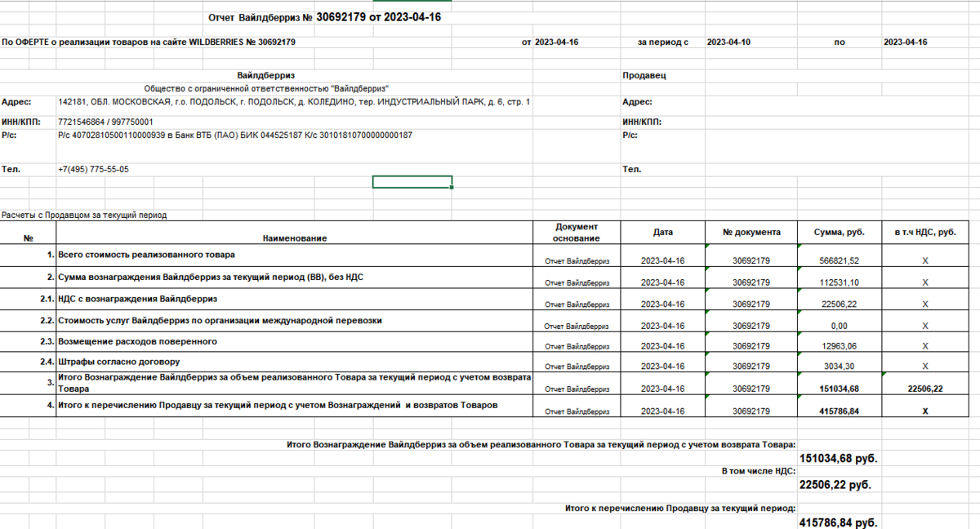Image resolution: width=980 pixels, height=529 pixels.
Task: Click the summary amount "415786,84 руб."
Action: [839, 522]
